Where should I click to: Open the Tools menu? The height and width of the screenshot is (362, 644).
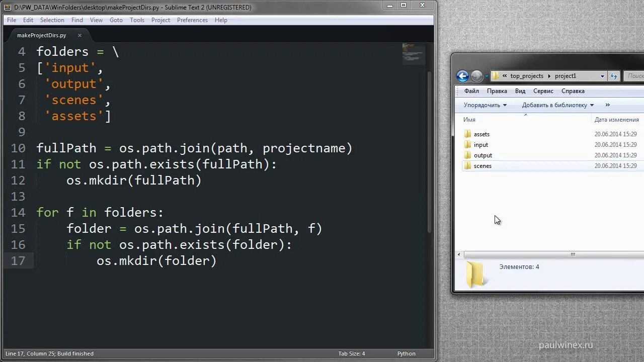(137, 20)
